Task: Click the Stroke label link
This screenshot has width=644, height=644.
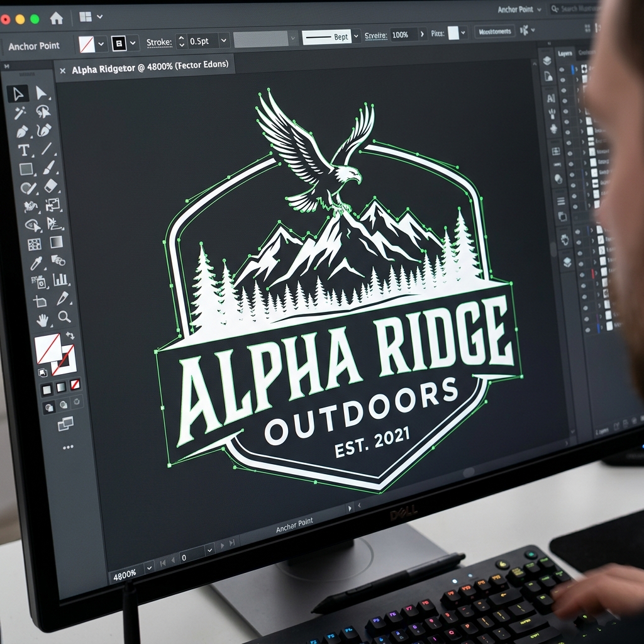Action: 159,42
